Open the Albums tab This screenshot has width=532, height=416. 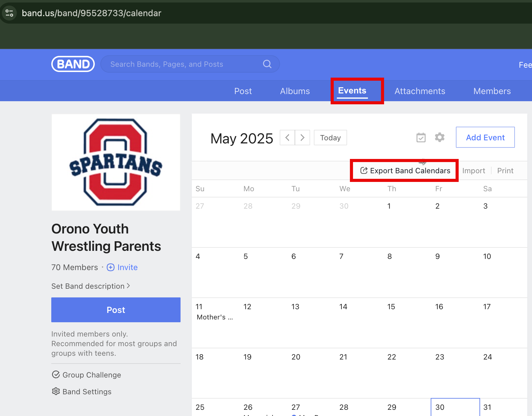295,91
